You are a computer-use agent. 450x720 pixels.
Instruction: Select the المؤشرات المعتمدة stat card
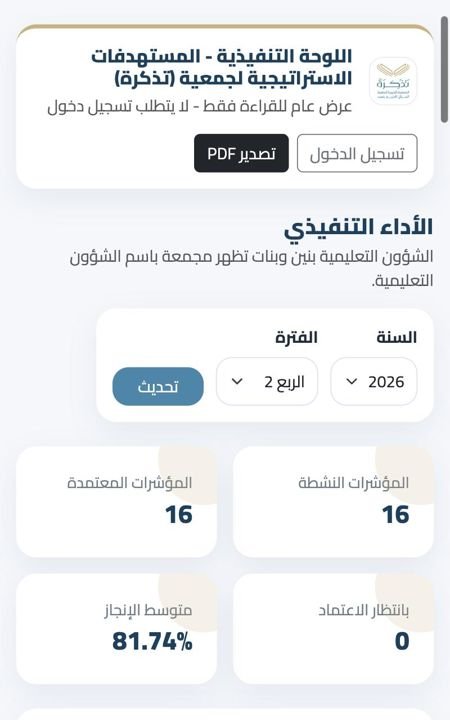[116, 502]
